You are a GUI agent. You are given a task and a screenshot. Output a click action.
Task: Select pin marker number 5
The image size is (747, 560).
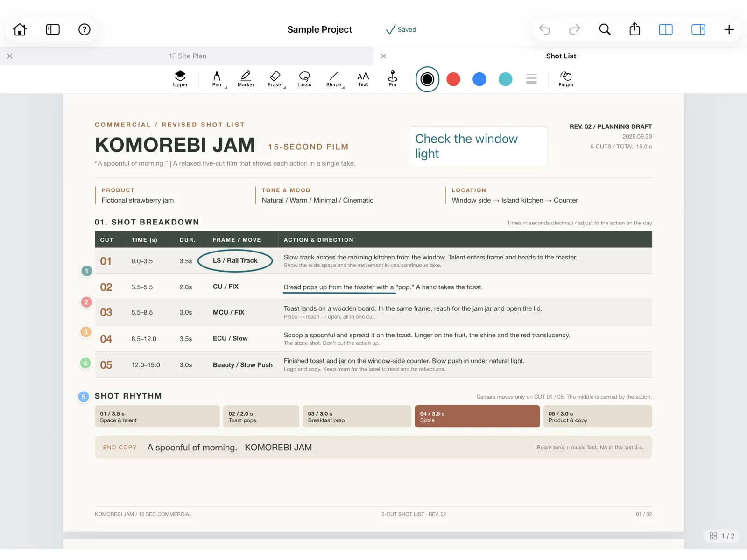coord(84,397)
